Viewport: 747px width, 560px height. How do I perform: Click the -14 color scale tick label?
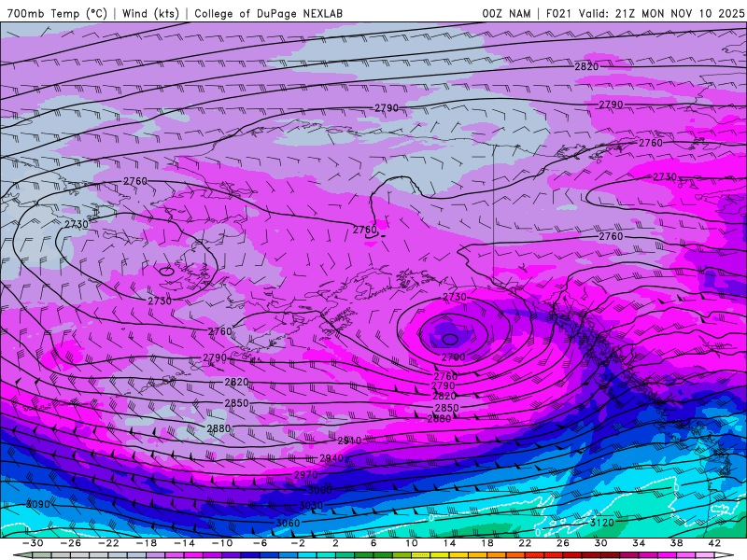click(184, 543)
